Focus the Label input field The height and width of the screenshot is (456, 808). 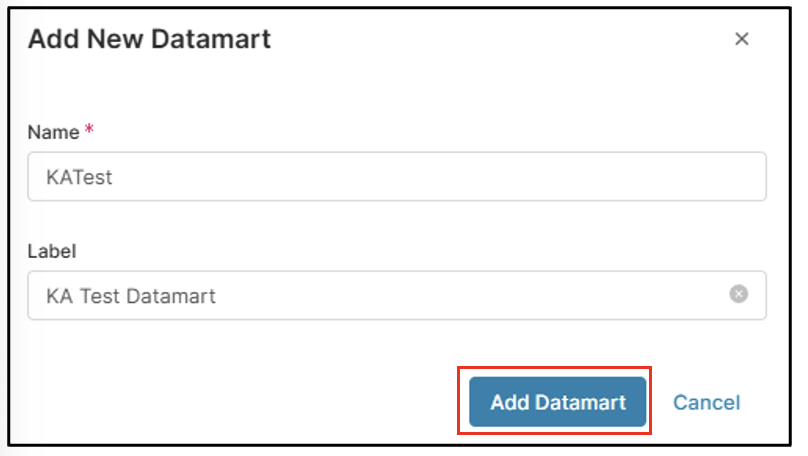[380, 296]
